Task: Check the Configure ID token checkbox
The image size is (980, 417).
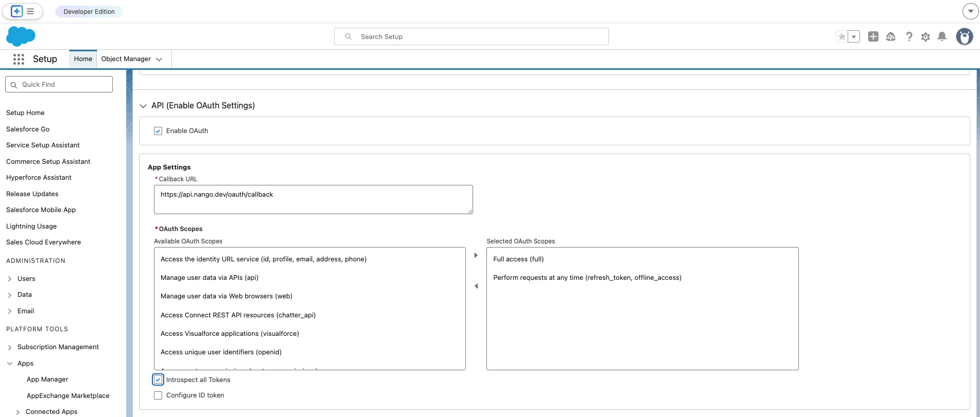Action: (x=158, y=395)
